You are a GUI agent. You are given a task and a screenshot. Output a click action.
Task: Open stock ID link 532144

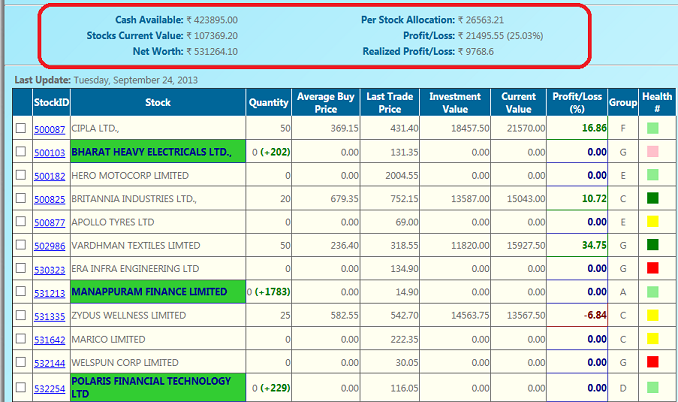pos(50,363)
